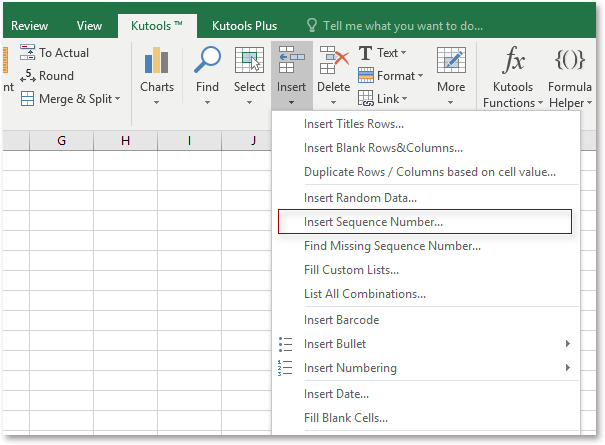Click the Delete icon in ribbon
Viewport: 605px width, 445px height.
[x=333, y=64]
